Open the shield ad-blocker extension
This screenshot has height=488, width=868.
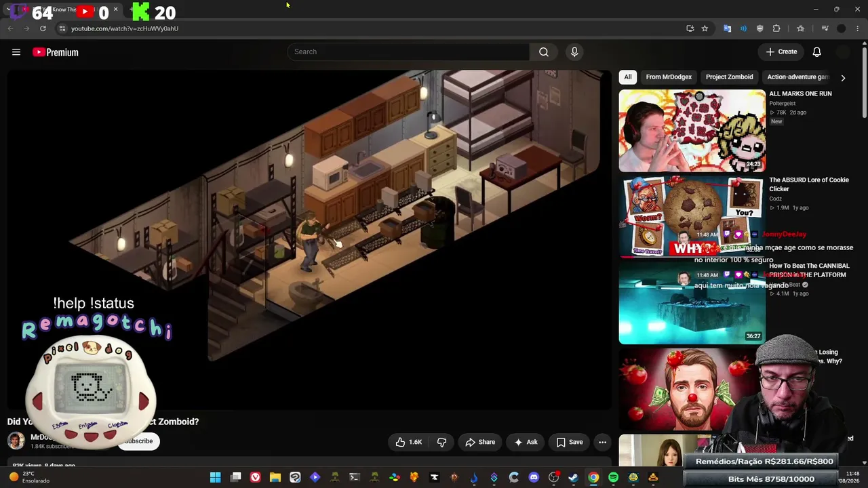759,28
